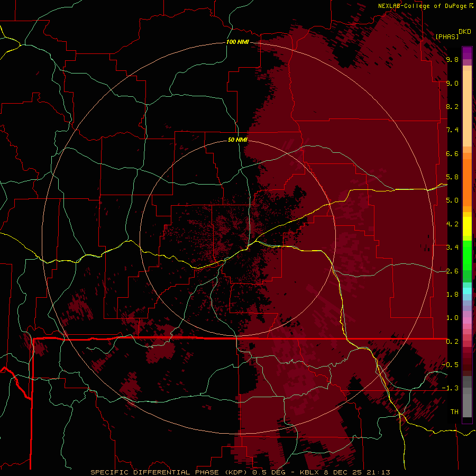
Task: Pick the purple band at the color bar top
Action: click(x=467, y=52)
